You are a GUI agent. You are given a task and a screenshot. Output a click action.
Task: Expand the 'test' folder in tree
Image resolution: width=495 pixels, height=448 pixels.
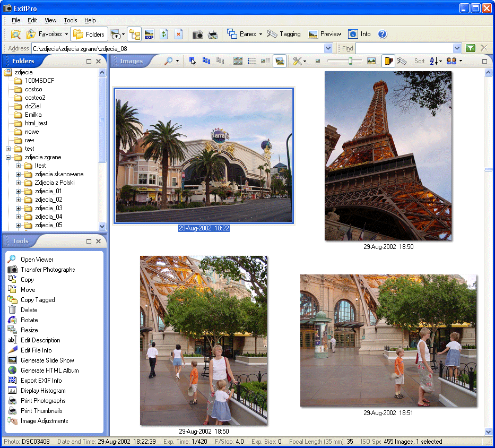(8, 149)
